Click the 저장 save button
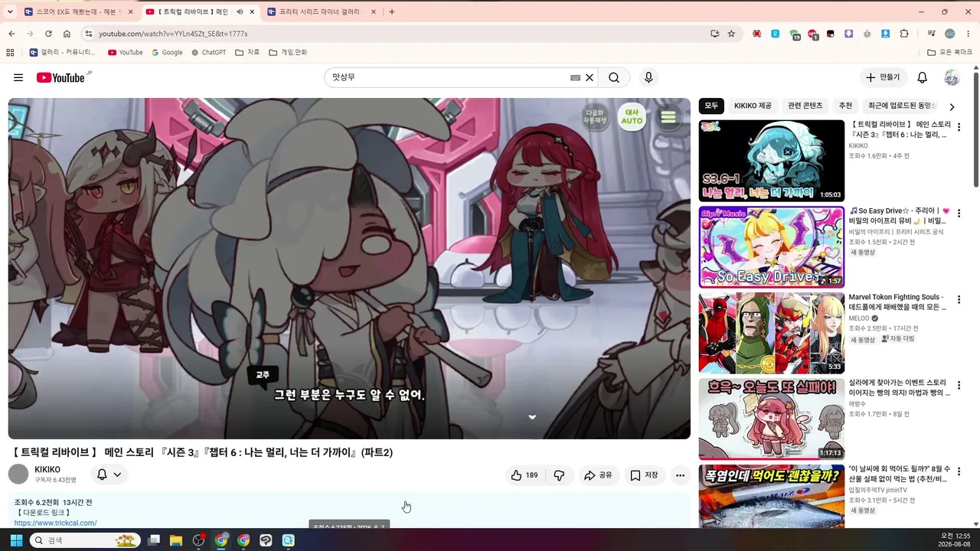Screen dimensions: 980x551 coord(644,475)
